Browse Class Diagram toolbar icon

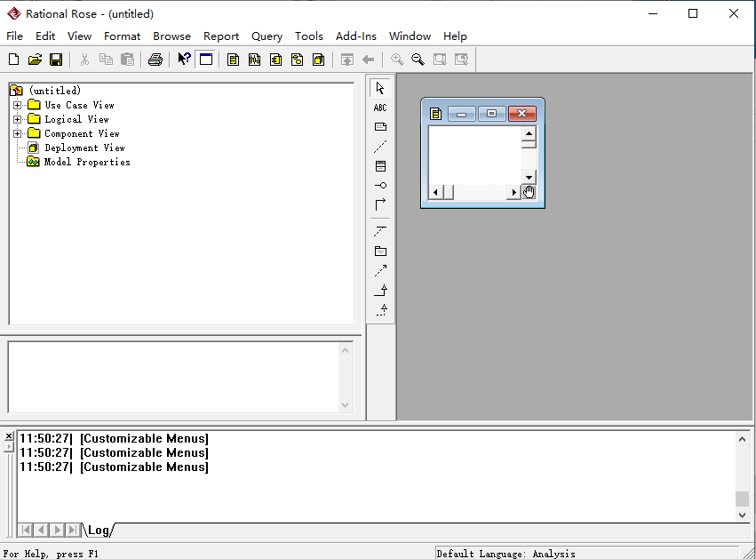coord(234,60)
